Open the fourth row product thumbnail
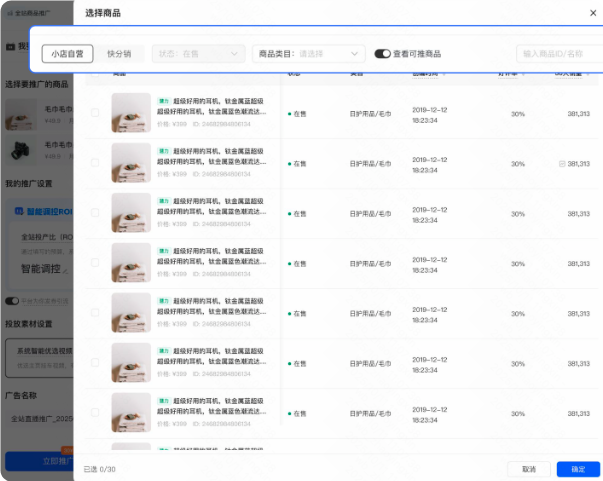Viewport: 603px width, 481px height. 131,263
